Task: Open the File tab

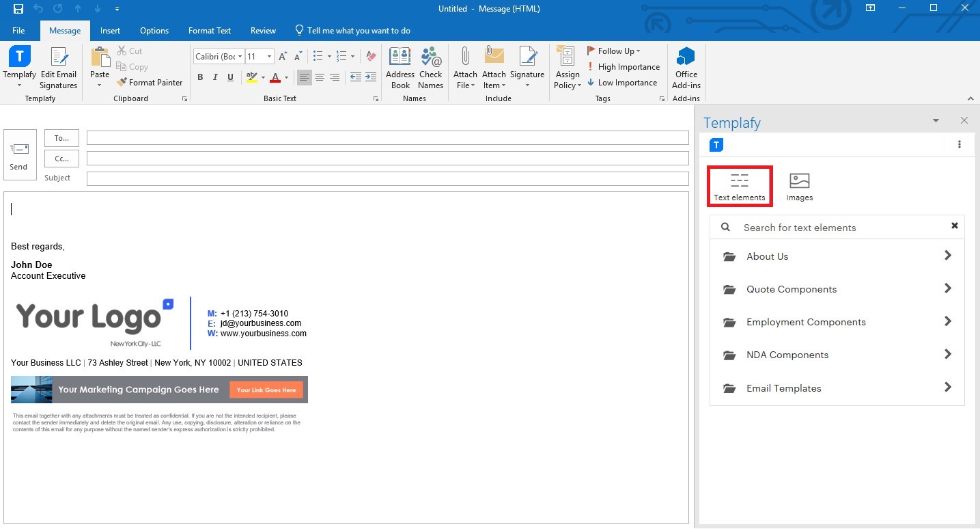Action: point(18,30)
